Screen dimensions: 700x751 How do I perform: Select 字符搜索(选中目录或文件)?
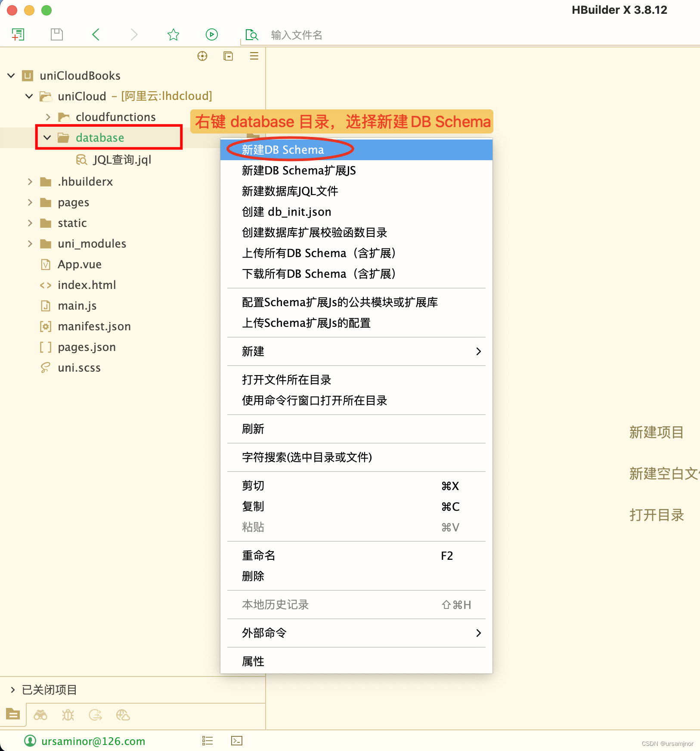pyautogui.click(x=356, y=457)
